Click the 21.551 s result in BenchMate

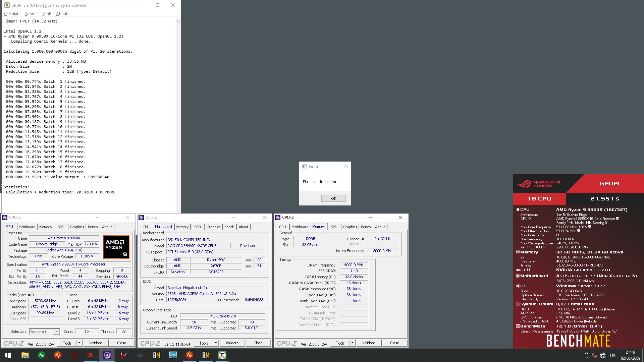(x=604, y=199)
